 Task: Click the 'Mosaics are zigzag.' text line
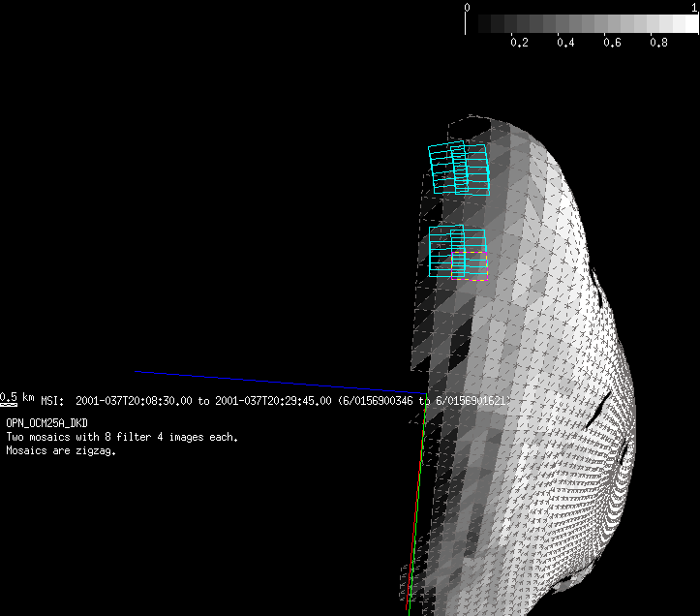61,451
